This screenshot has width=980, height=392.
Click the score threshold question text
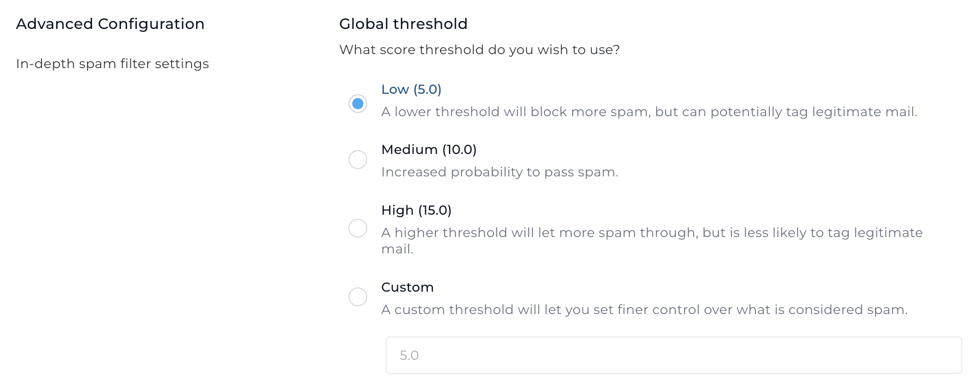[479, 49]
